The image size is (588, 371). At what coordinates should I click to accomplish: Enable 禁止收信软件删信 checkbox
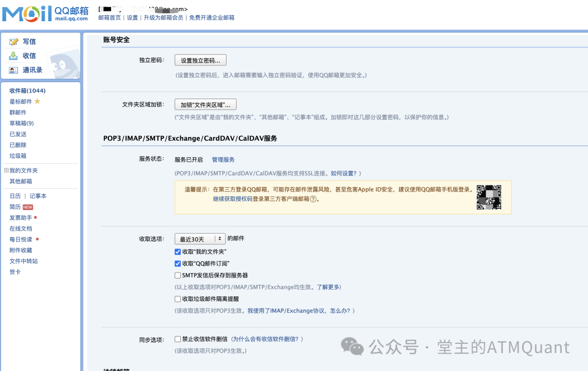pos(177,339)
